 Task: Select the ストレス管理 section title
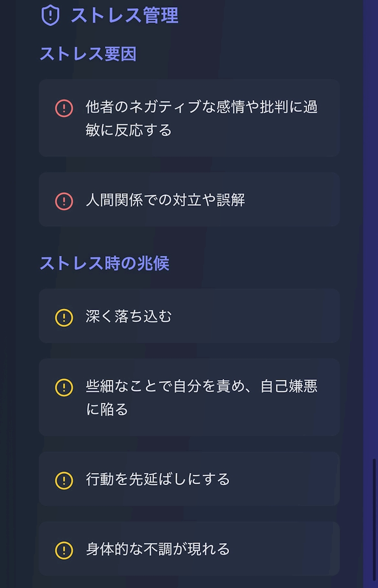pos(125,15)
